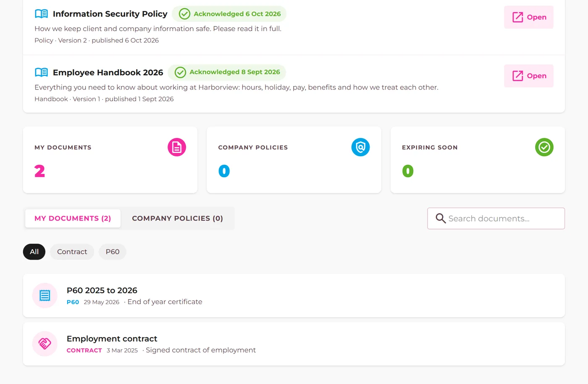Click the P60 certificate row icon

[45, 296]
